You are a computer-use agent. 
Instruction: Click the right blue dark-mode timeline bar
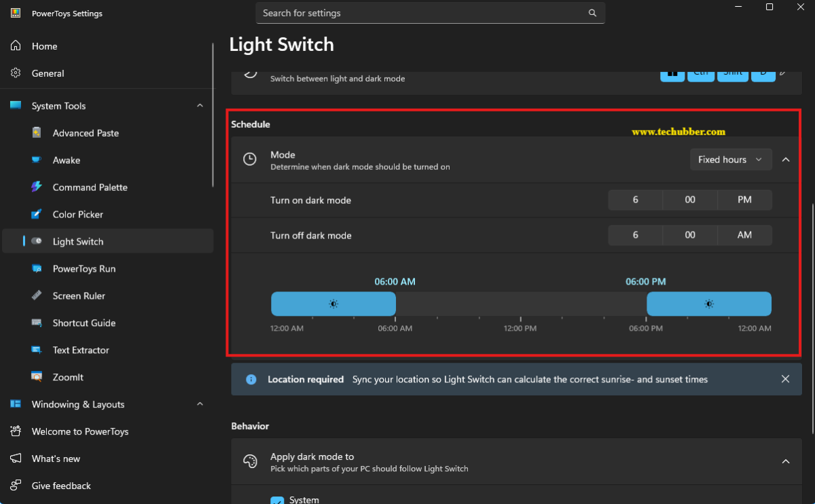point(709,304)
